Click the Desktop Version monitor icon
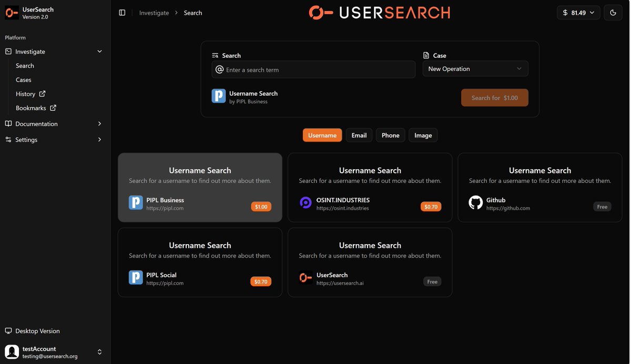This screenshot has width=631, height=364. click(x=8, y=331)
